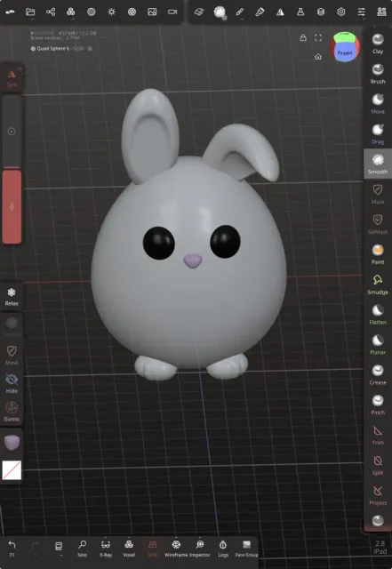Open the Topology menu

[71, 12]
